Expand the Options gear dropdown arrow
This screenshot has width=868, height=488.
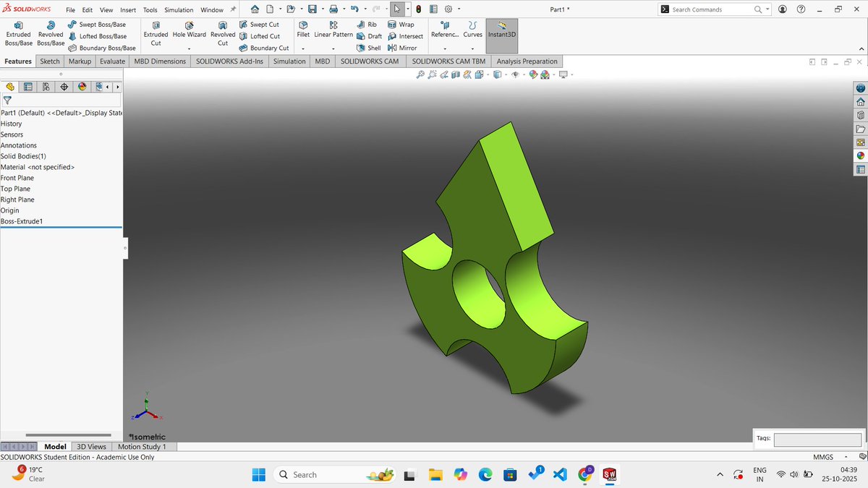(458, 9)
